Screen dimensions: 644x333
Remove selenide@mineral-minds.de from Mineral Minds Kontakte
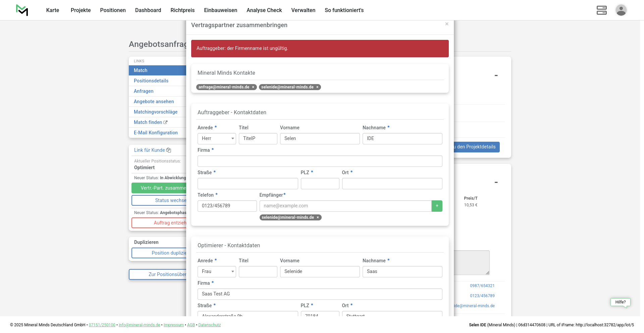[x=317, y=87]
